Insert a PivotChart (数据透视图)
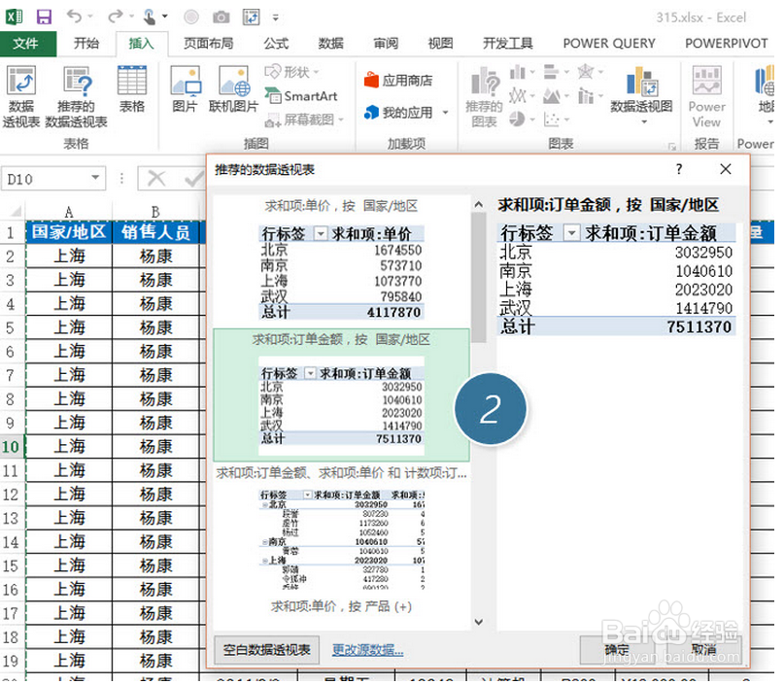The width and height of the screenshot is (784, 684). [x=641, y=89]
